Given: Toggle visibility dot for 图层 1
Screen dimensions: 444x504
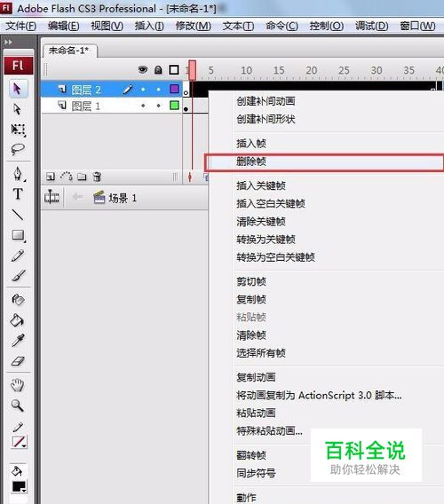Looking at the screenshot, I should (x=143, y=106).
